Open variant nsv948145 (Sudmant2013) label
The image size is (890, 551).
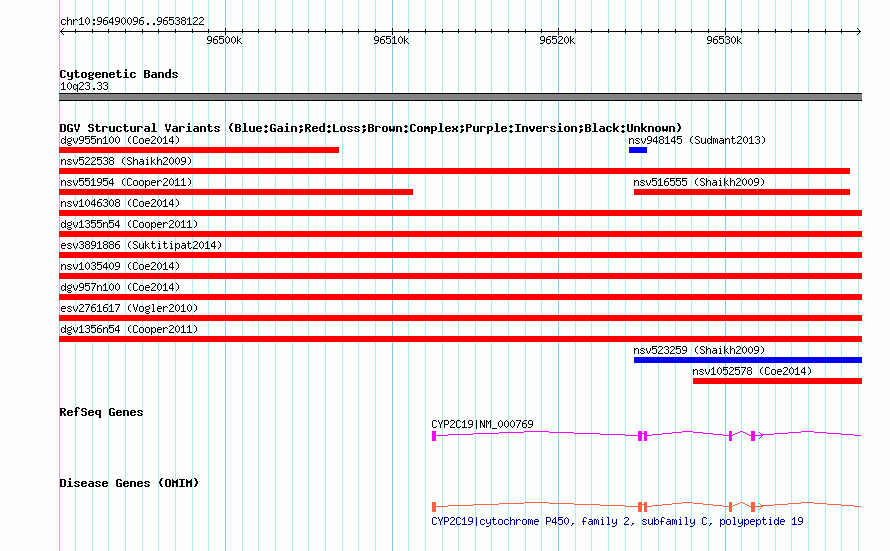697,140
